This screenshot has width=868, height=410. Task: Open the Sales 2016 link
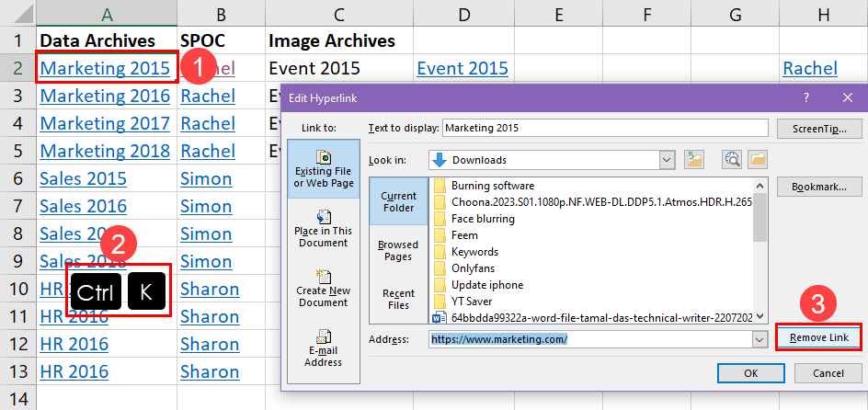tap(83, 206)
